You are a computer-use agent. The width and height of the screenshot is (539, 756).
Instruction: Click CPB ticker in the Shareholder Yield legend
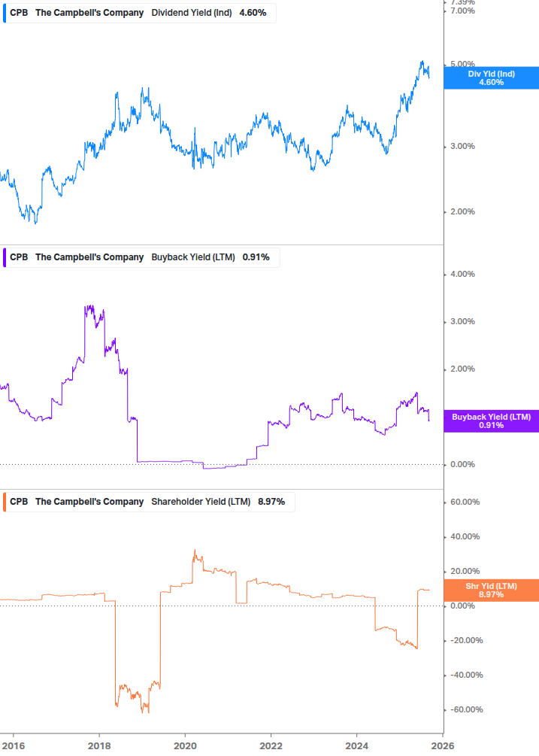click(x=19, y=502)
